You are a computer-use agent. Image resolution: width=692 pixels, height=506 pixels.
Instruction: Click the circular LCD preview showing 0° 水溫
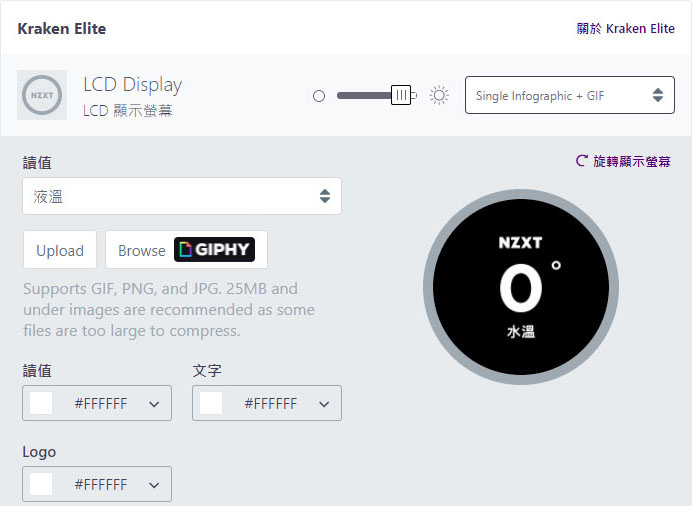[521, 287]
